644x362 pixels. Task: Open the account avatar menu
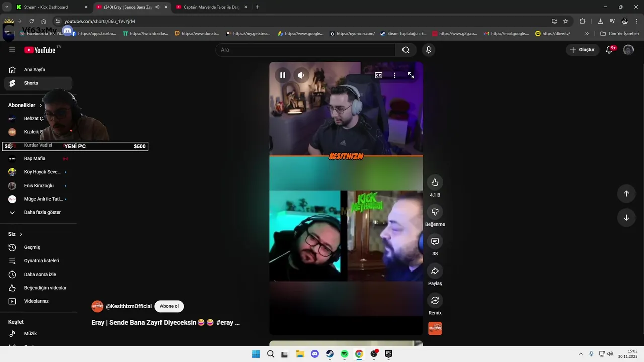click(x=628, y=50)
